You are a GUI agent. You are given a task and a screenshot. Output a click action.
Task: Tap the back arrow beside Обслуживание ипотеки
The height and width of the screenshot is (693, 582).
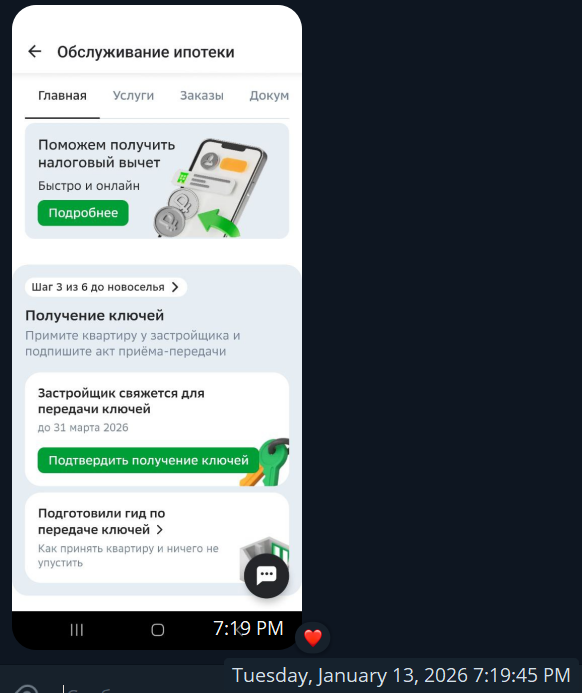point(35,52)
